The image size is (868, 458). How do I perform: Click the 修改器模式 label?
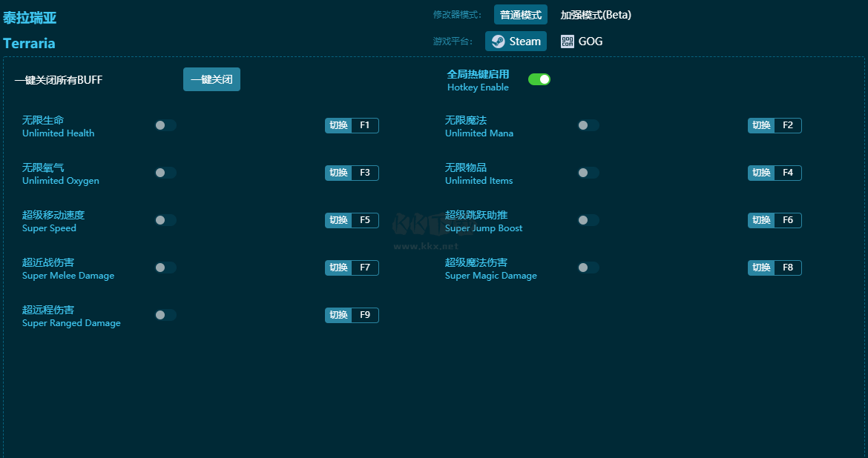pos(457,15)
